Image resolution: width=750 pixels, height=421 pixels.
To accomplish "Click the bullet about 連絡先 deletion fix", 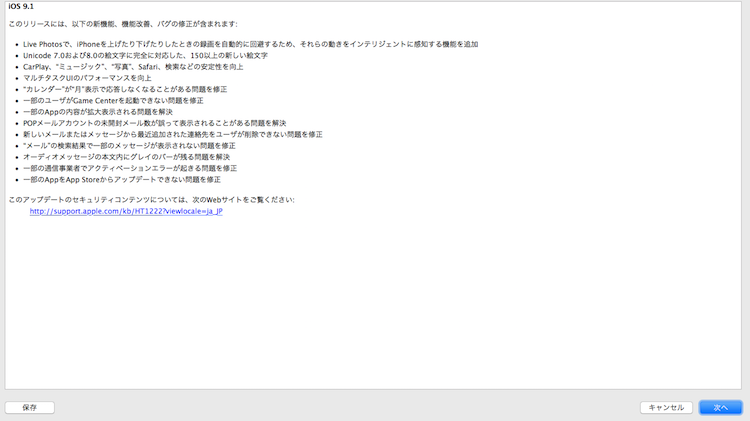I will coord(177,134).
